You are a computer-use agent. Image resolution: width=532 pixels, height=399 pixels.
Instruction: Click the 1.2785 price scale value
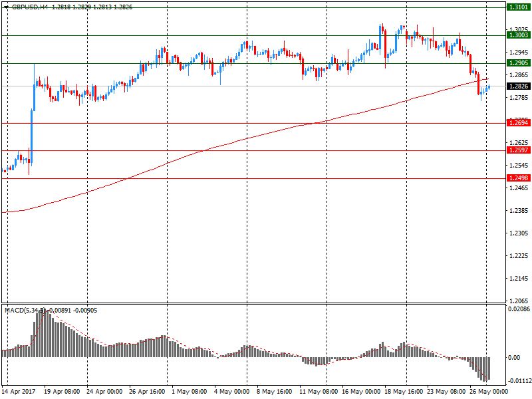coord(519,98)
